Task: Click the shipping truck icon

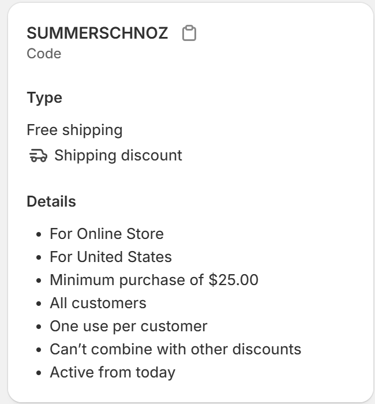Action: coord(38,155)
